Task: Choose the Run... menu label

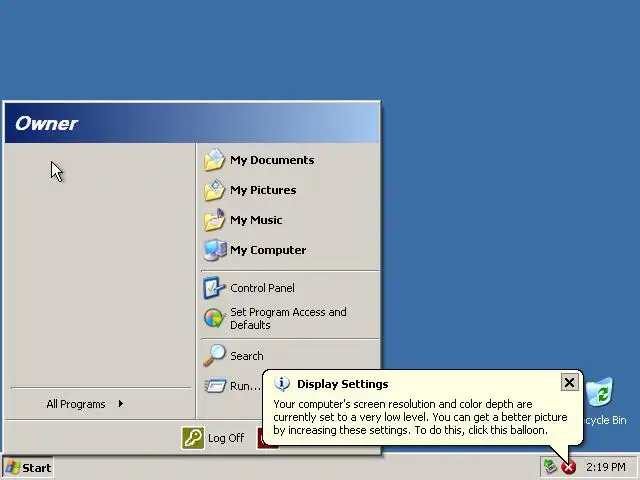Action: pyautogui.click(x=245, y=386)
